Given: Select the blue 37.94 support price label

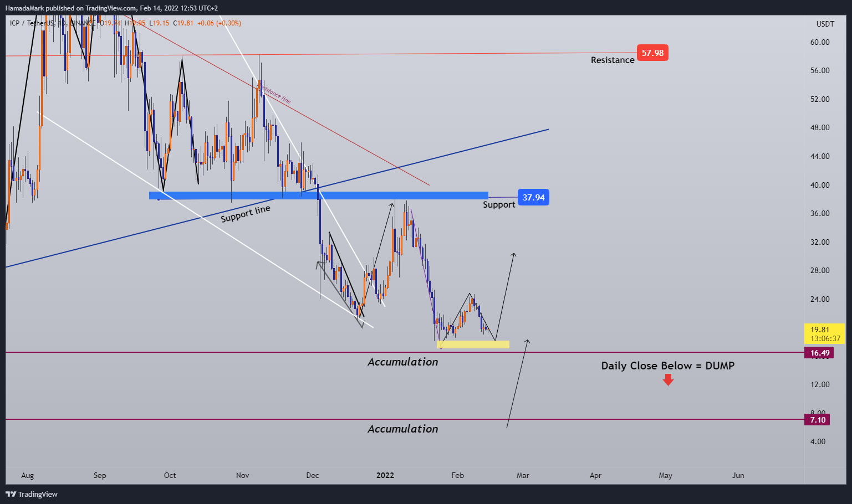Looking at the screenshot, I should tap(533, 197).
